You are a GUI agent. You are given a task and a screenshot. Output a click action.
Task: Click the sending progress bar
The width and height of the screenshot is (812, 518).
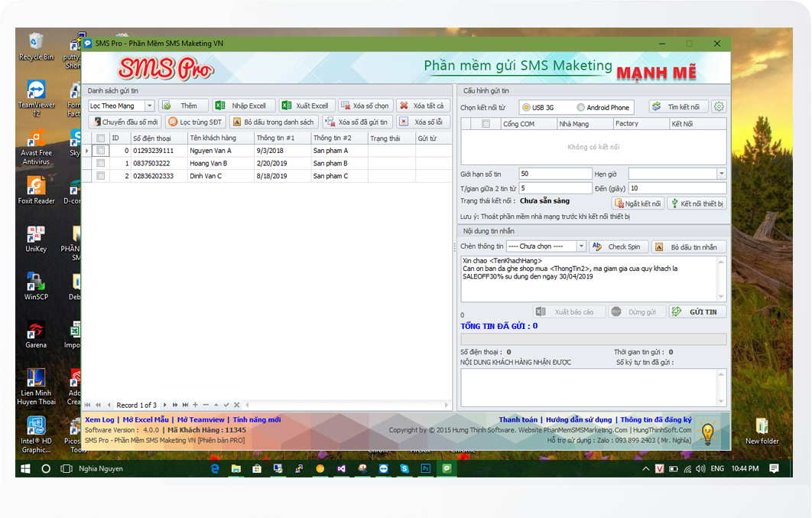click(x=593, y=339)
